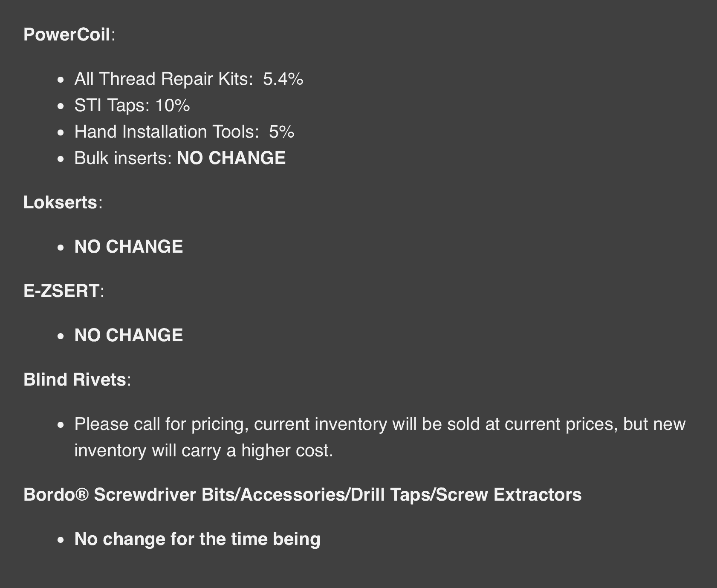Click the bold NO CHANGE after Bulk inserts
Viewport: 717px width, 588px height.
pyautogui.click(x=231, y=158)
